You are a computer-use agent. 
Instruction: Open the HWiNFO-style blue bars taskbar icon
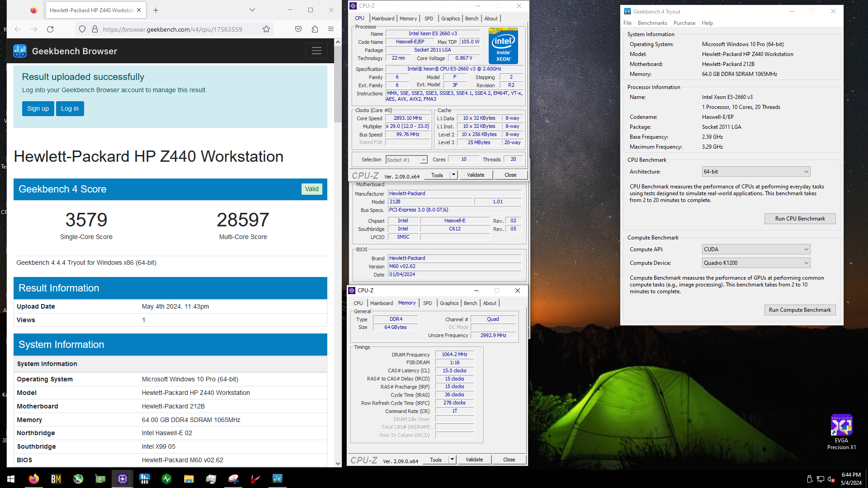[x=145, y=479]
